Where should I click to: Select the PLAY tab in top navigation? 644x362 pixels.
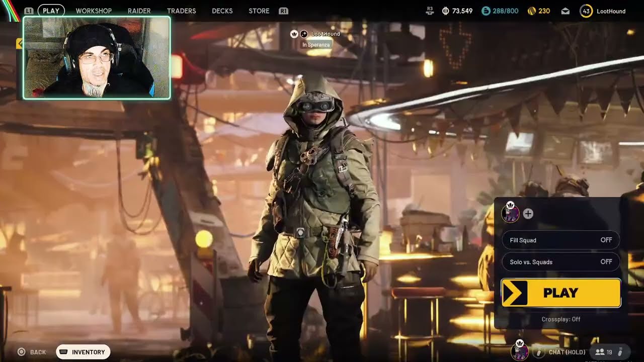51,11
